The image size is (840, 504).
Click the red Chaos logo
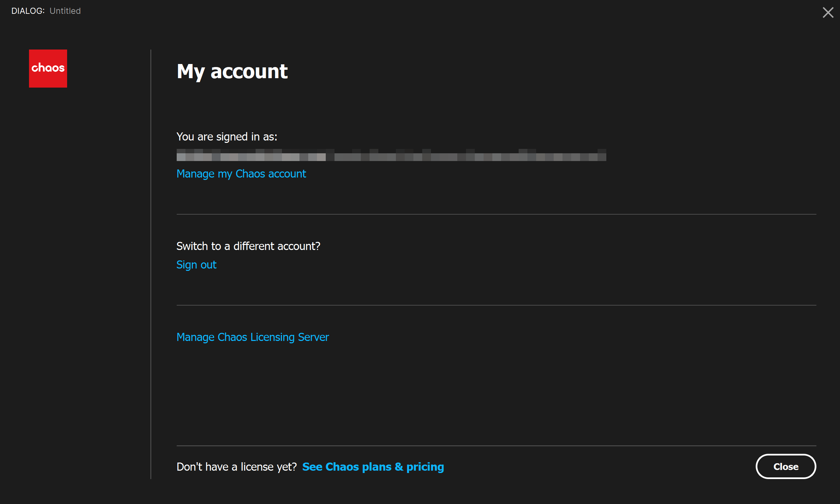point(48,69)
